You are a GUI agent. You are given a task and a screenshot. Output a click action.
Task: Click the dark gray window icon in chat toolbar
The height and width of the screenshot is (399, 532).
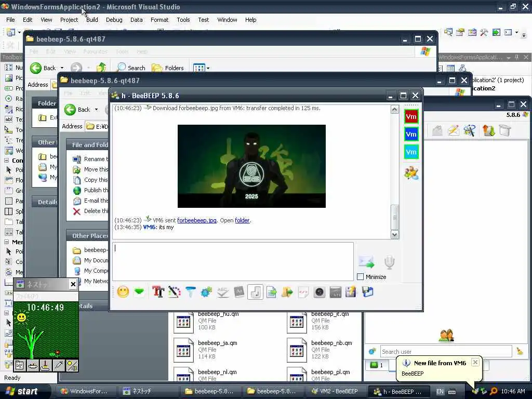pyautogui.click(x=335, y=292)
